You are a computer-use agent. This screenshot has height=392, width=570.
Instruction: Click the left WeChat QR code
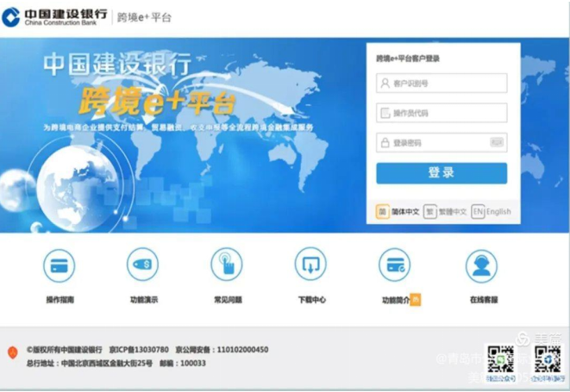(500, 359)
